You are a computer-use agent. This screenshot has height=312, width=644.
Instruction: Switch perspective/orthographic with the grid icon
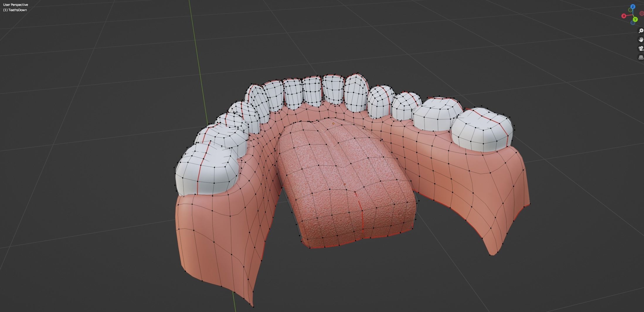641,58
